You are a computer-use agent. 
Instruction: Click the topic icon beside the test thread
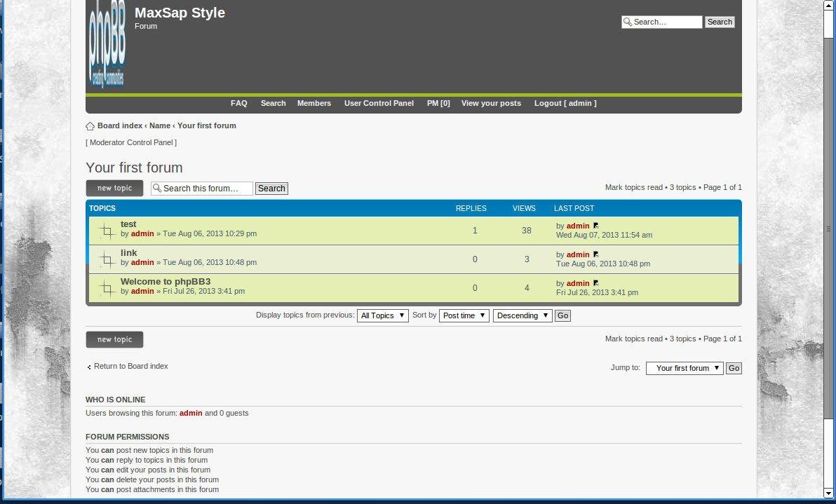click(107, 229)
